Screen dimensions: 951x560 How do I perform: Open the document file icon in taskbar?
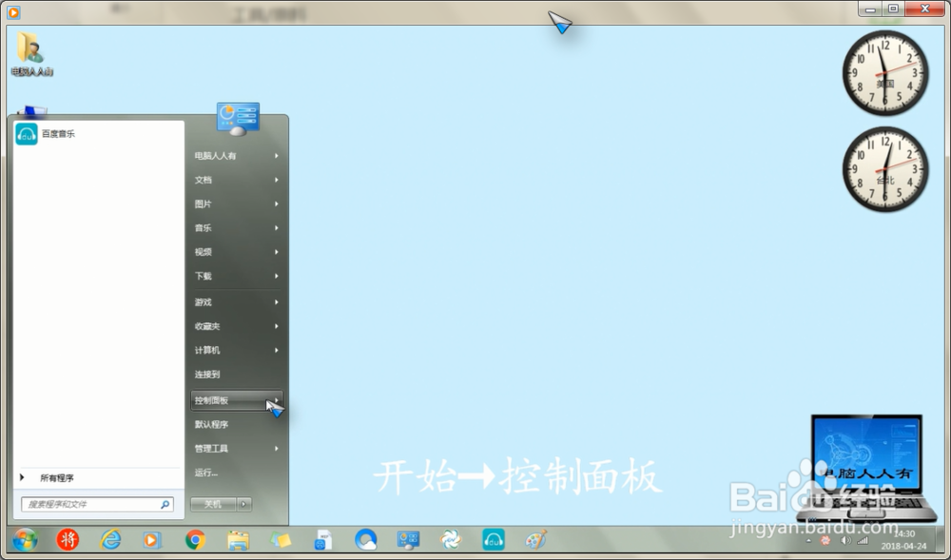coord(322,539)
